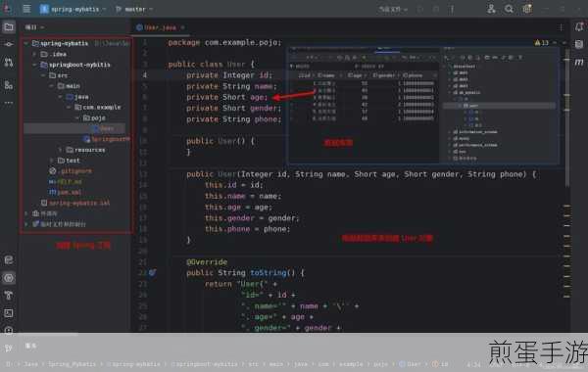Select the spring-mybatis.iml file
The width and height of the screenshot is (588, 372).
point(75,203)
